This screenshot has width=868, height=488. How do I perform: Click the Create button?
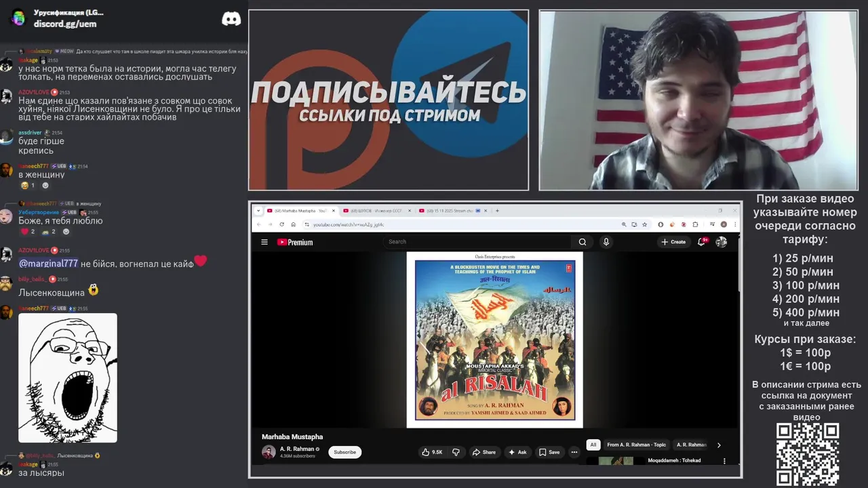point(673,242)
